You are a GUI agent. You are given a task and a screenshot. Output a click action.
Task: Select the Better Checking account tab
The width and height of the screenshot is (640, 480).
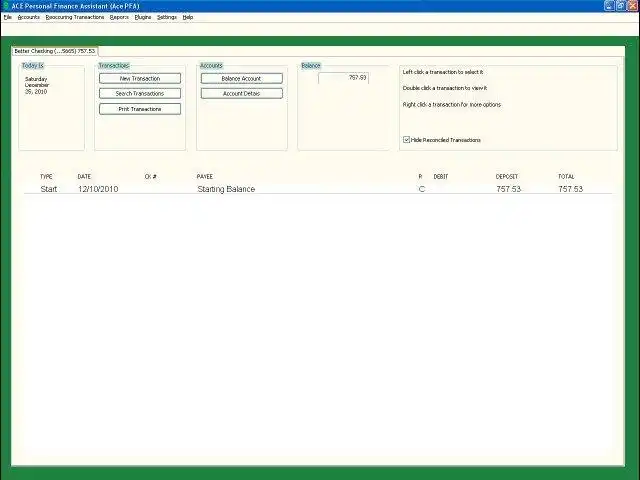54,51
